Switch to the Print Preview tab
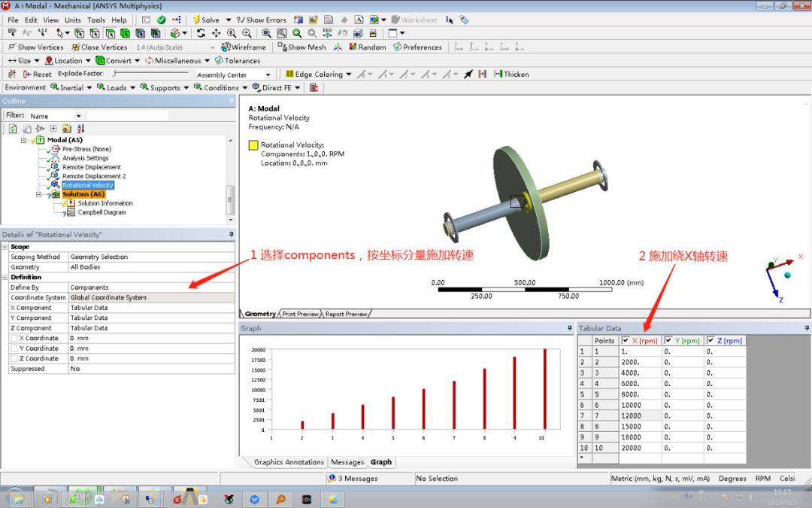812x508 pixels. 301,313
